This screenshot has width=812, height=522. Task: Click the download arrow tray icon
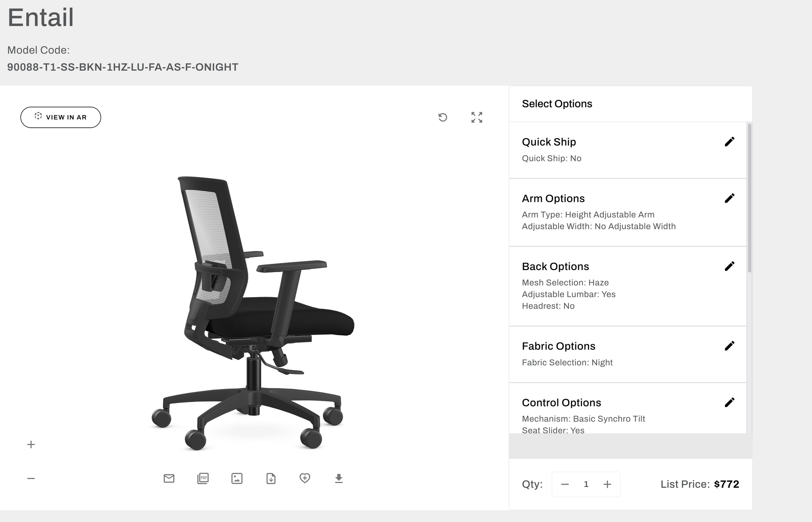pyautogui.click(x=339, y=478)
